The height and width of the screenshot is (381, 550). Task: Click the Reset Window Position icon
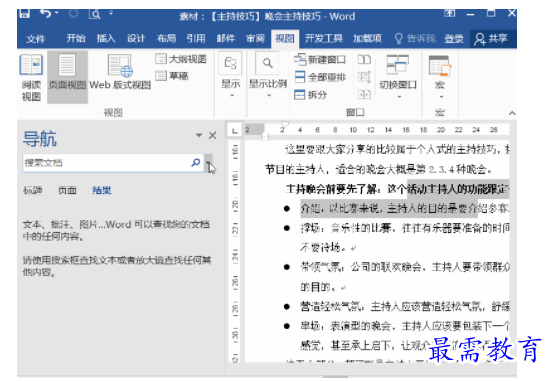[364, 94]
